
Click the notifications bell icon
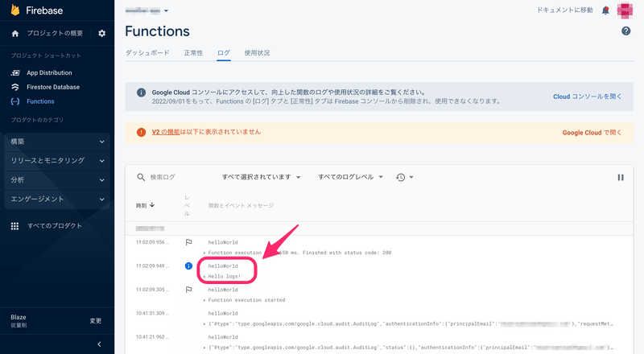coord(605,10)
